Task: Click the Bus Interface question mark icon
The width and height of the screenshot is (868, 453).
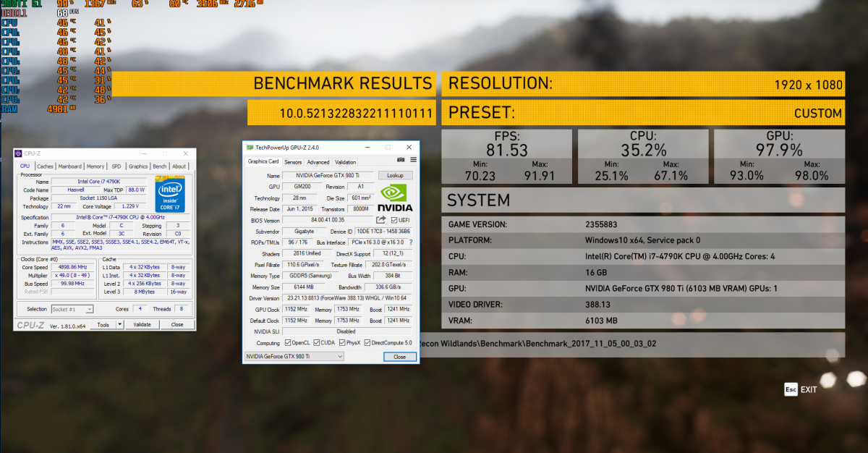Action: pos(411,242)
